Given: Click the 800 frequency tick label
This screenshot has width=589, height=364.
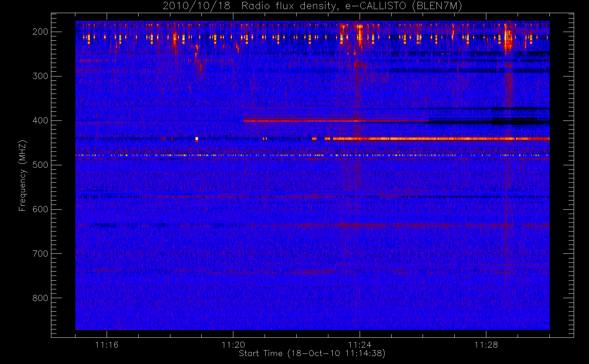Looking at the screenshot, I should point(40,298).
